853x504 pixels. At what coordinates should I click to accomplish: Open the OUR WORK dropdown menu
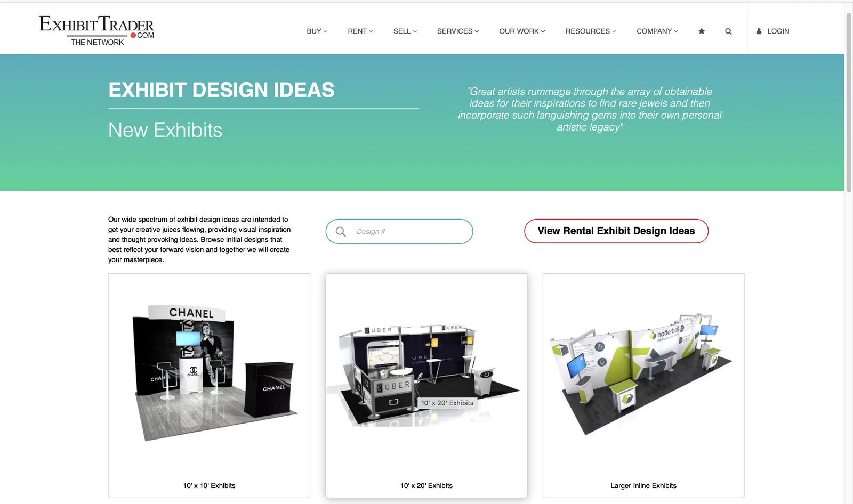pos(522,31)
